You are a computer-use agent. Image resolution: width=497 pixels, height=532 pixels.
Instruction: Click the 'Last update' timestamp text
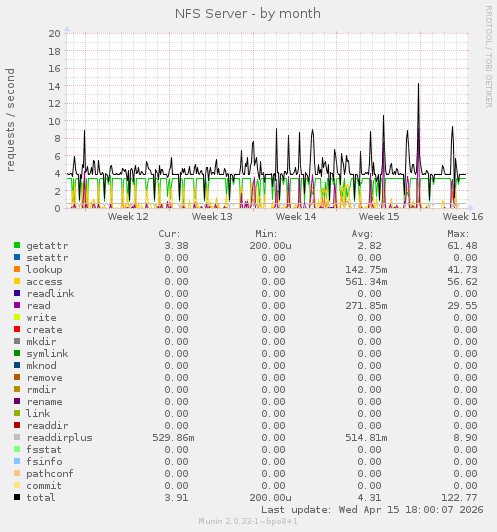(372, 510)
